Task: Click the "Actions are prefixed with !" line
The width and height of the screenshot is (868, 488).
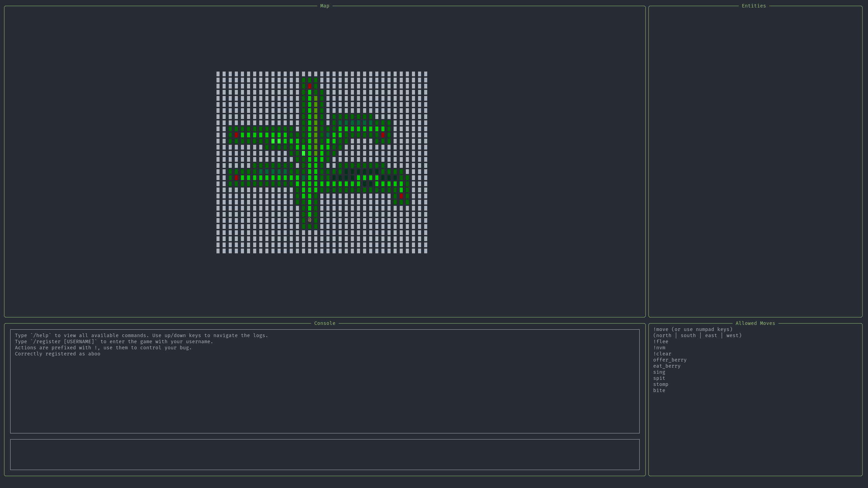Action: [103, 348]
